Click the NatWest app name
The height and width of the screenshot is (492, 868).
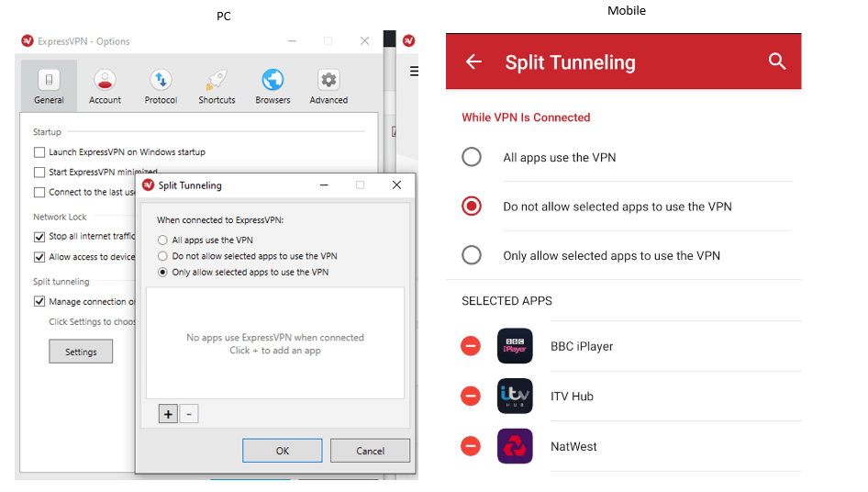pyautogui.click(x=573, y=447)
